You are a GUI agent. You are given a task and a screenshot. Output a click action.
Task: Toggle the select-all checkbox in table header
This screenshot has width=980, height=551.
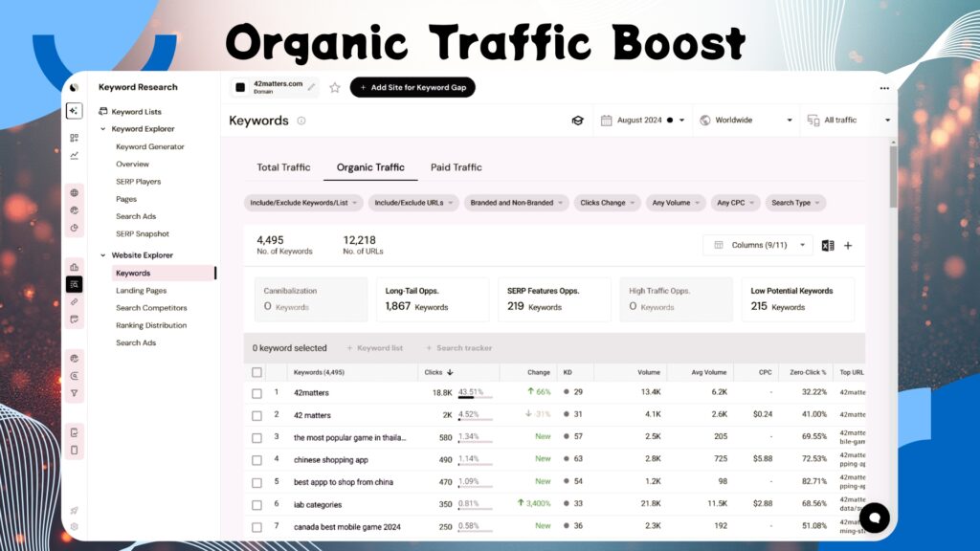coord(256,372)
